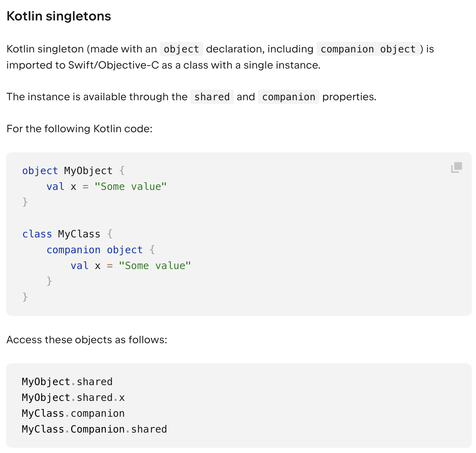The width and height of the screenshot is (476, 453).
Task: Click the line "MyClass.Companion.shared"
Action: [94, 429]
